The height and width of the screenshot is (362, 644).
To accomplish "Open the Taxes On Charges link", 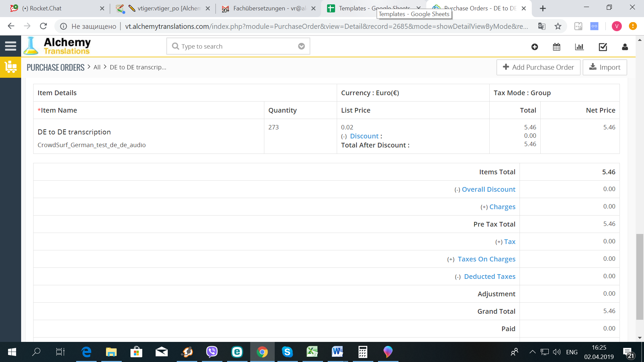I will point(486,259).
